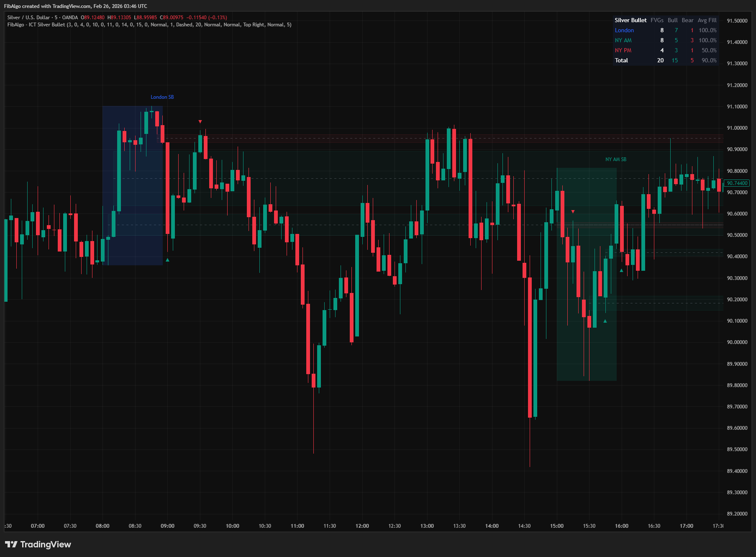Click the red down-triangle marker near 09:30
The image size is (756, 557).
200,122
